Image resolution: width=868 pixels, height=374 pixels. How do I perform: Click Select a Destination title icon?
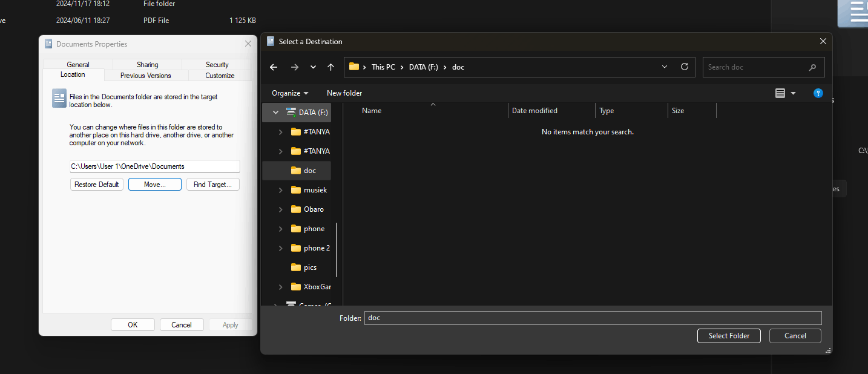click(271, 42)
